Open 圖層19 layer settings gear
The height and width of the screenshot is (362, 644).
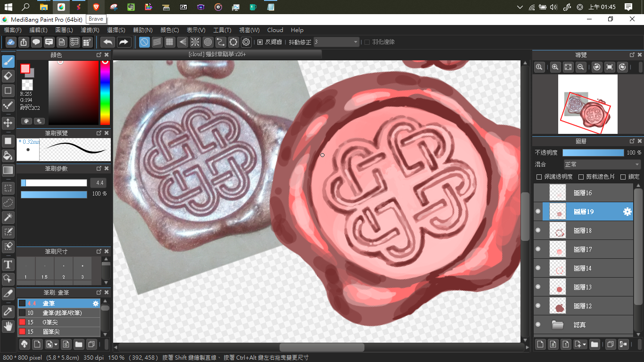627,212
